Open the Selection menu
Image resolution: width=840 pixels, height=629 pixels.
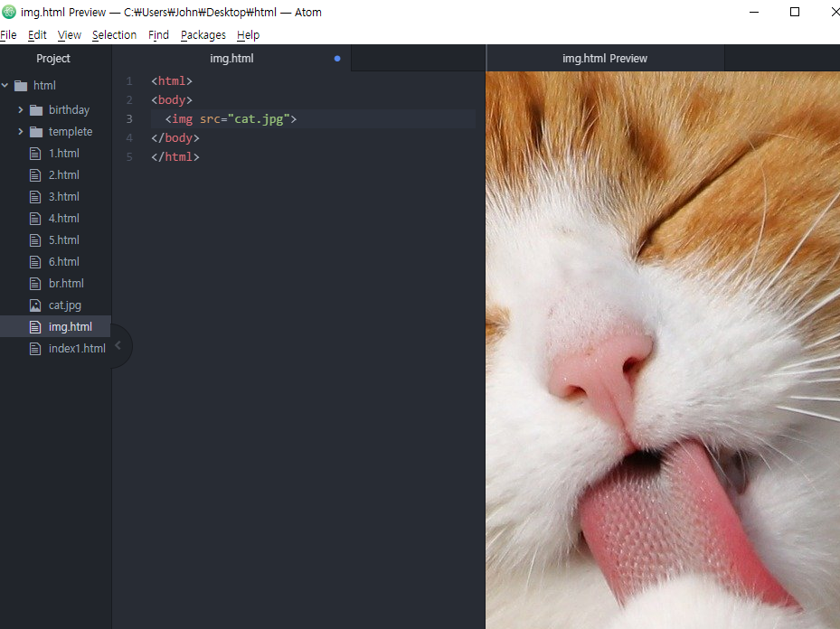(114, 35)
